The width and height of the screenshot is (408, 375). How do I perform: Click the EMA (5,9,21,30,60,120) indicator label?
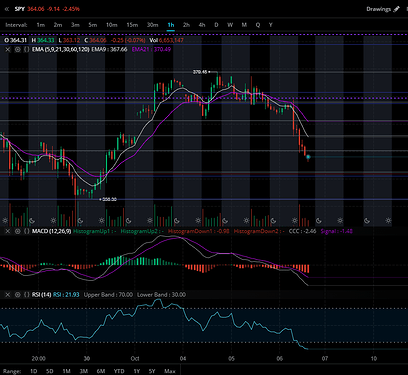click(61, 49)
